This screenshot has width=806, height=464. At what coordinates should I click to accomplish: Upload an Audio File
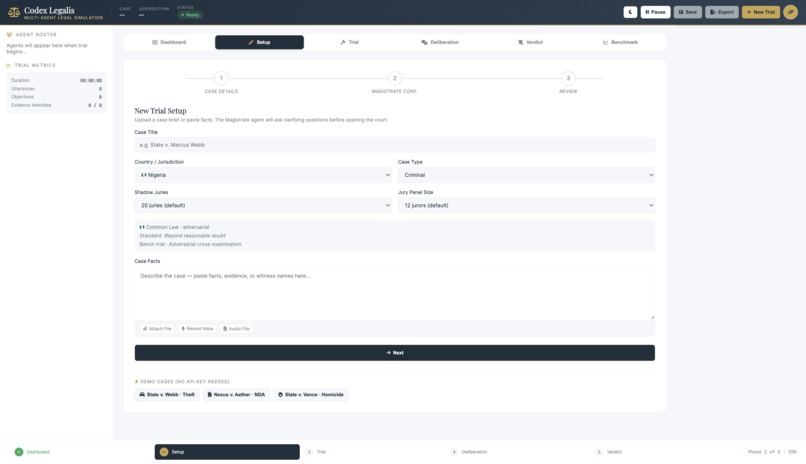click(x=236, y=329)
